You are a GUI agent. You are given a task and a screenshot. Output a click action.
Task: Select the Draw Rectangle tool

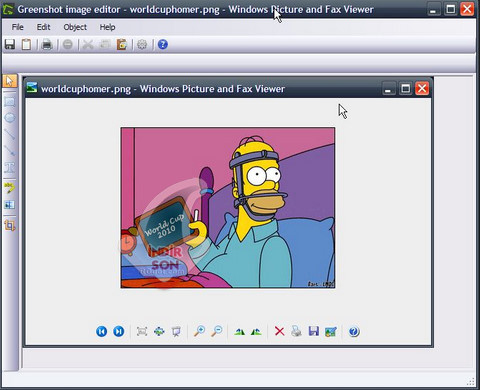pos(10,101)
